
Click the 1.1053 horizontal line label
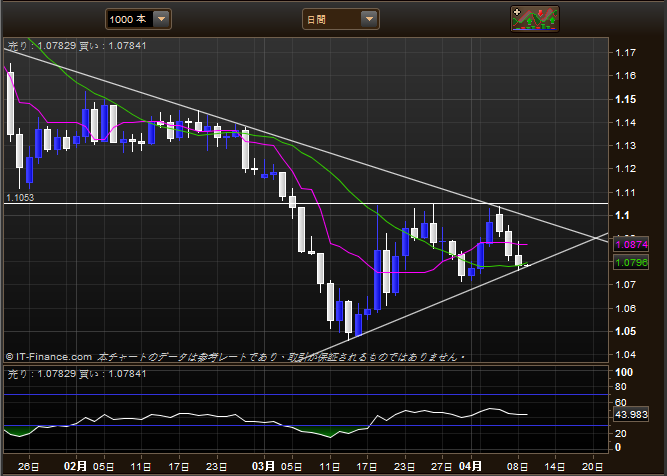tap(20, 197)
